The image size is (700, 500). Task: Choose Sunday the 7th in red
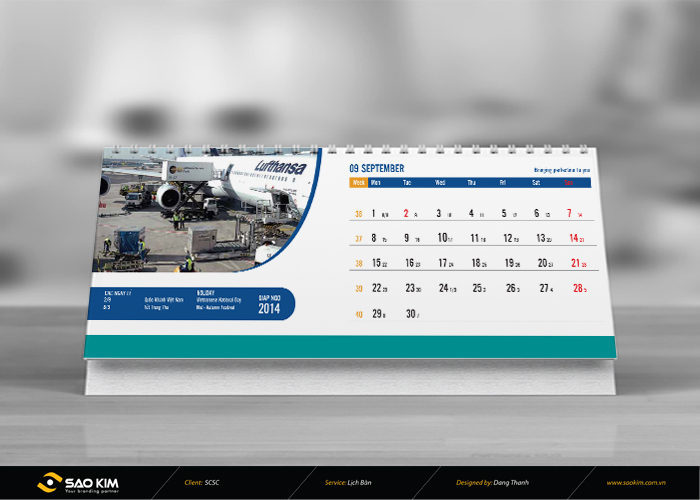coord(569,213)
